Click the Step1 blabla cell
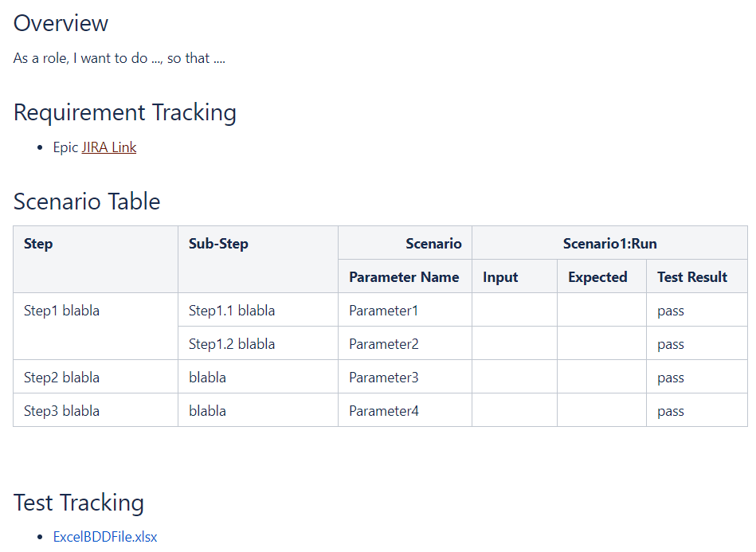This screenshot has height=552, width=756. (x=62, y=311)
